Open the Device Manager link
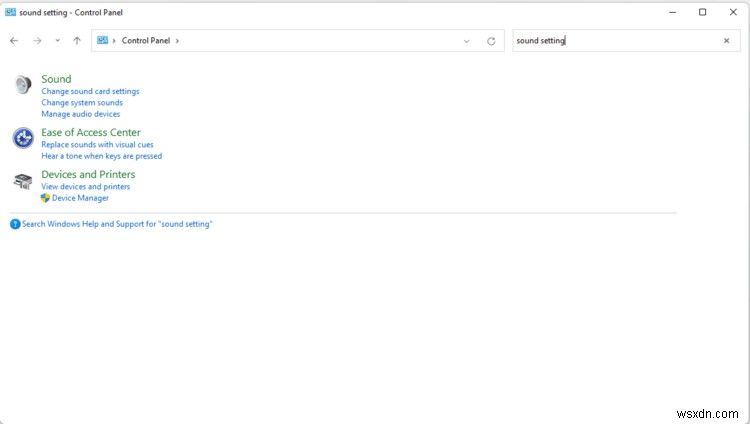The image size is (750, 424). pyautogui.click(x=80, y=198)
